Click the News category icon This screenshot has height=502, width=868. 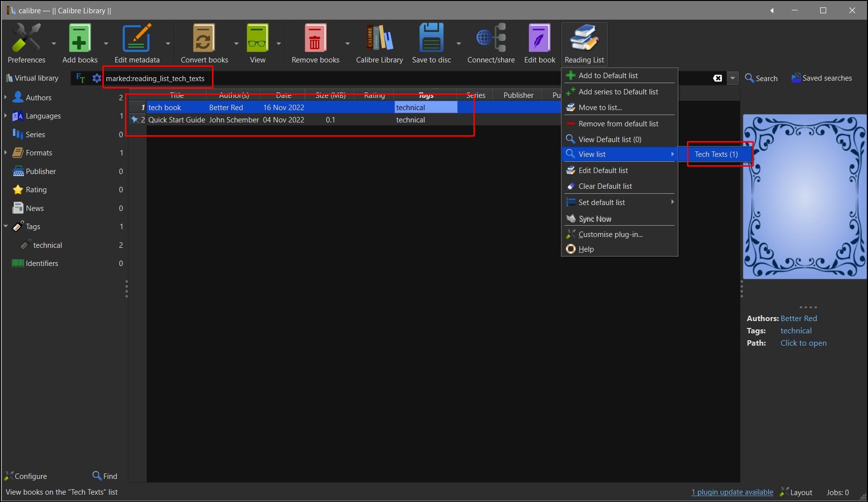(x=18, y=208)
